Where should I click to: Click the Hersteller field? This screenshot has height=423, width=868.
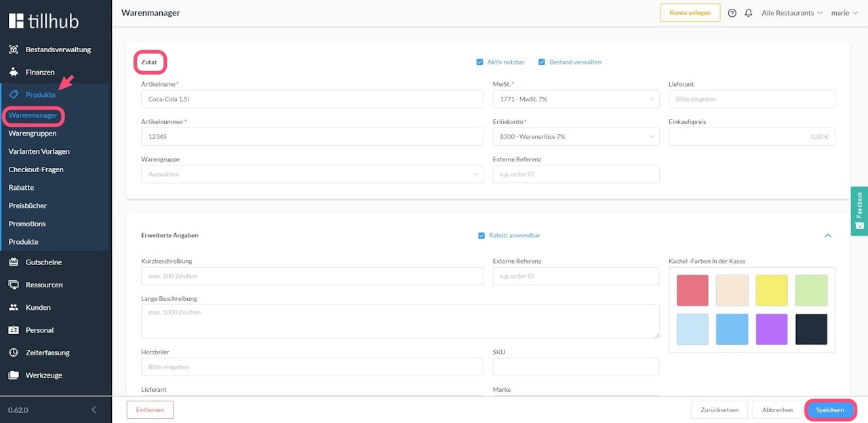(313, 367)
